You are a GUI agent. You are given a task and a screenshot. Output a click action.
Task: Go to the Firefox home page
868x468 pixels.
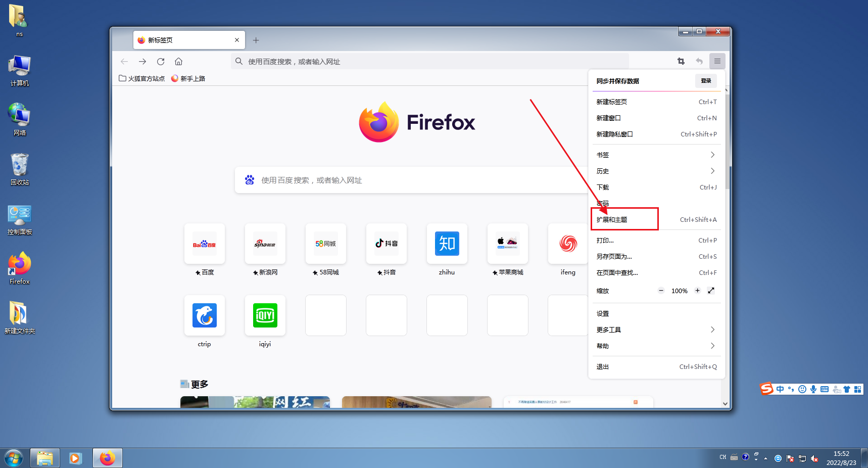coord(178,61)
